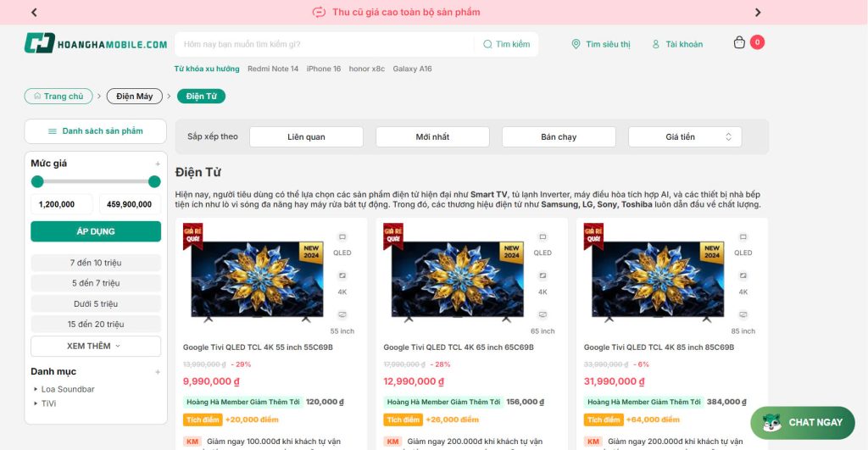Collapse the Mức giá filter section
Viewport: 868px width, 450px height.
coord(158,164)
